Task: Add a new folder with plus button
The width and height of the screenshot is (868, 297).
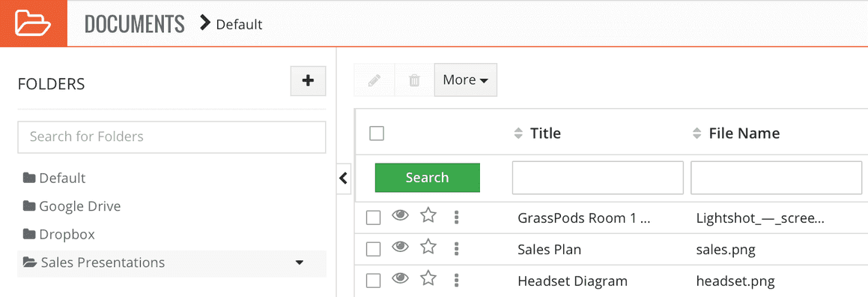Action: 309,80
